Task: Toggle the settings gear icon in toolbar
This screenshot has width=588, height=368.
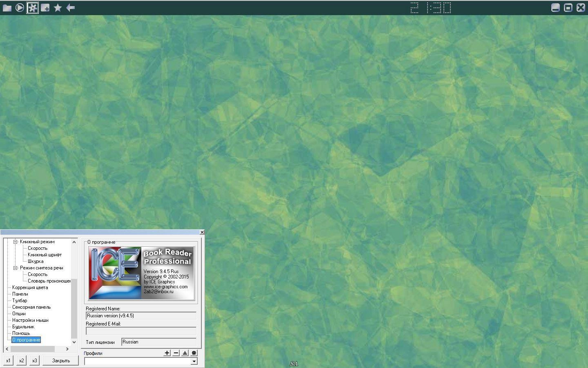Action: click(33, 8)
